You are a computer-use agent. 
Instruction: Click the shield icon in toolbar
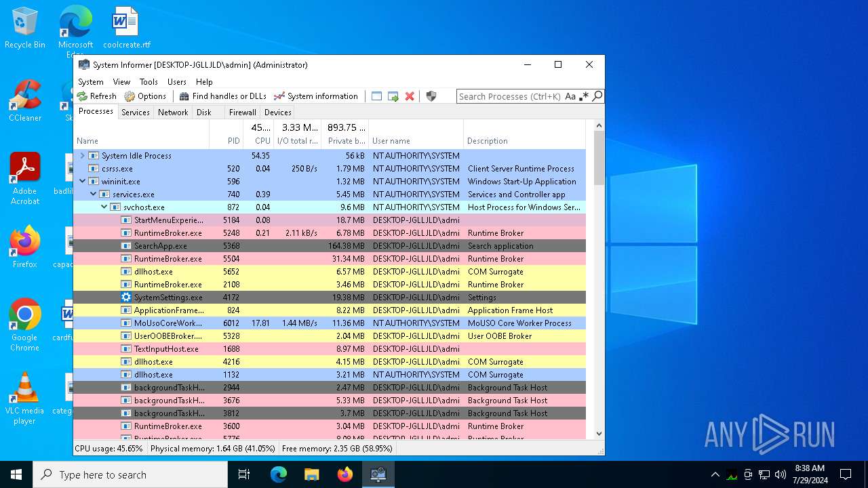(431, 96)
